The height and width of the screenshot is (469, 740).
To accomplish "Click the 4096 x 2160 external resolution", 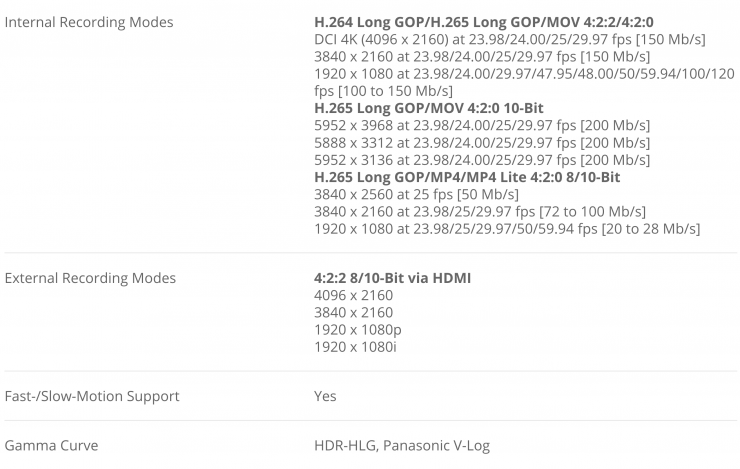I will tap(353, 295).
